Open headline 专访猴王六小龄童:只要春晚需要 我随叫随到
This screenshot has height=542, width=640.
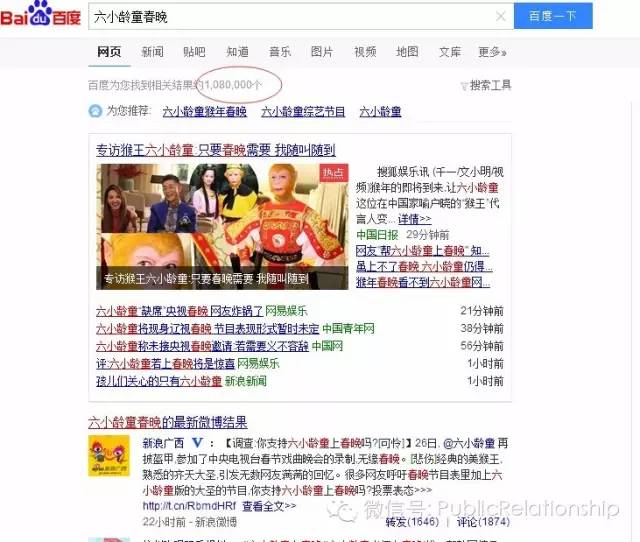pos(216,150)
